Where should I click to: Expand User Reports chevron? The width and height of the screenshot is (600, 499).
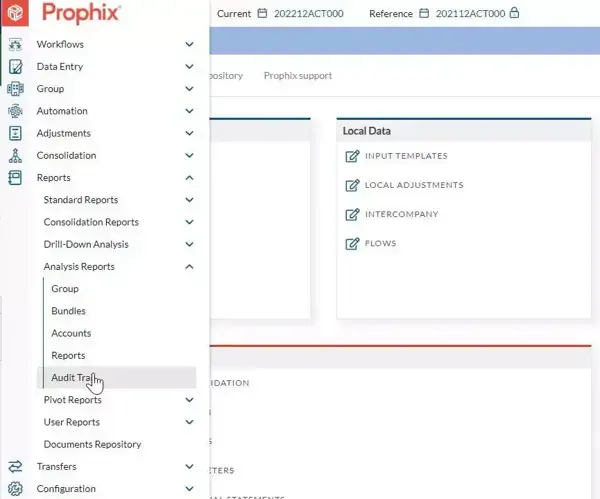[189, 422]
